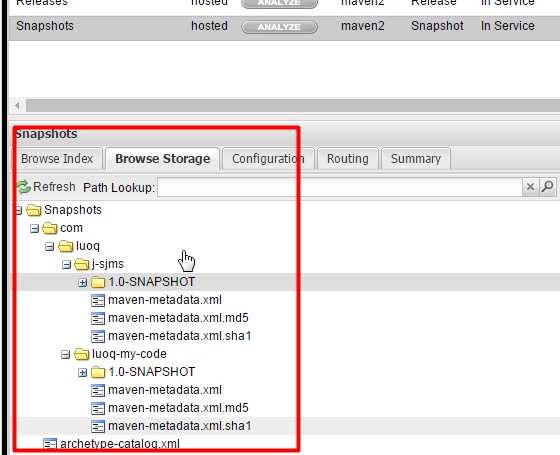Click ANALYZE button in Snapshots row
Viewport: 560px width, 455px height.
pyautogui.click(x=279, y=27)
